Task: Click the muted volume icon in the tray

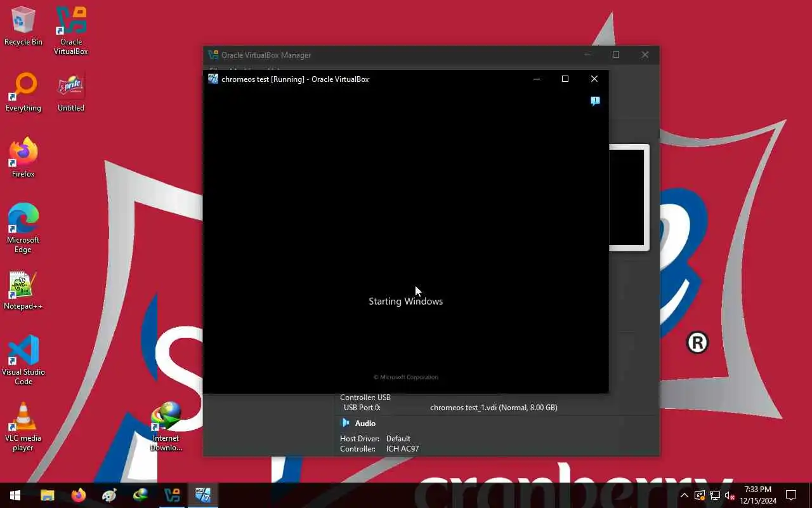Action: [730, 495]
